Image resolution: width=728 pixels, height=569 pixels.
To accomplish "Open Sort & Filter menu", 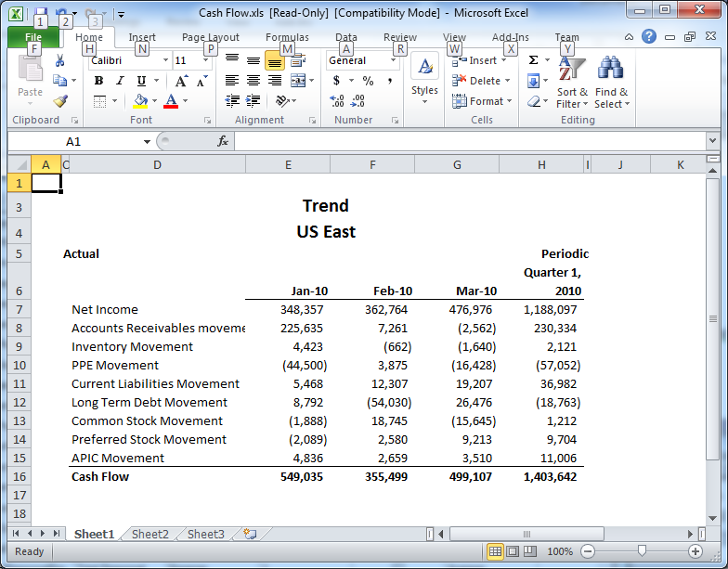I will [x=572, y=82].
